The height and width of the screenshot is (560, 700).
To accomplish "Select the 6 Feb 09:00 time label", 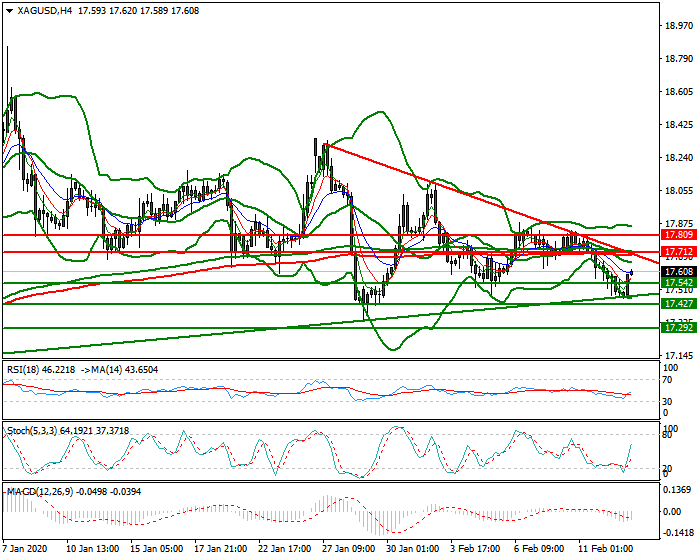I will 539,548.
